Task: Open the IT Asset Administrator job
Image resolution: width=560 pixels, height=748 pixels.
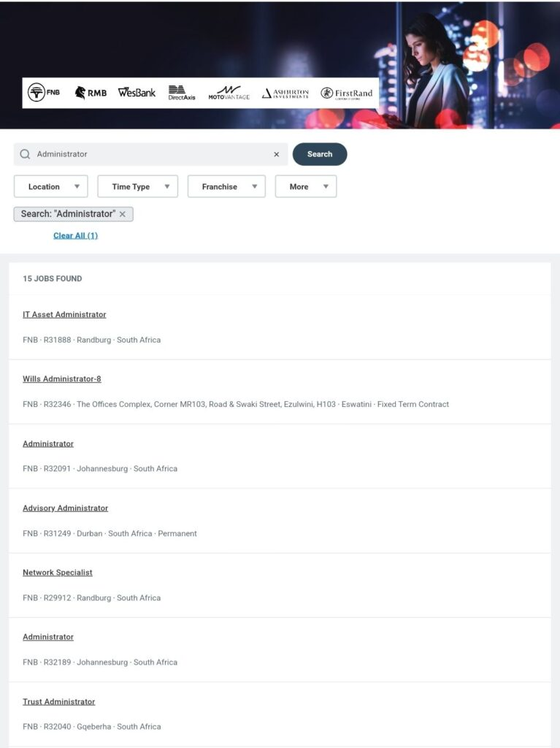Action: [x=64, y=314]
